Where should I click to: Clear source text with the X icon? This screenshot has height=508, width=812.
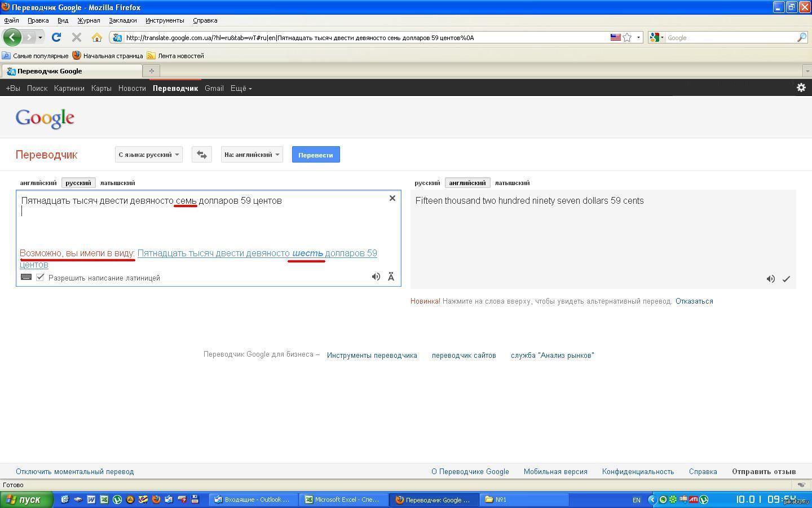pos(392,198)
